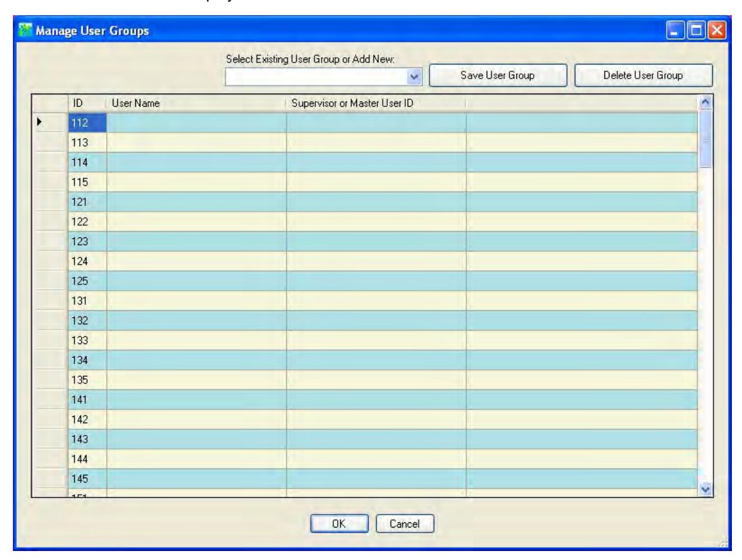Select the ID 145 cell
Screen dimensions: 742x560
[x=87, y=479]
